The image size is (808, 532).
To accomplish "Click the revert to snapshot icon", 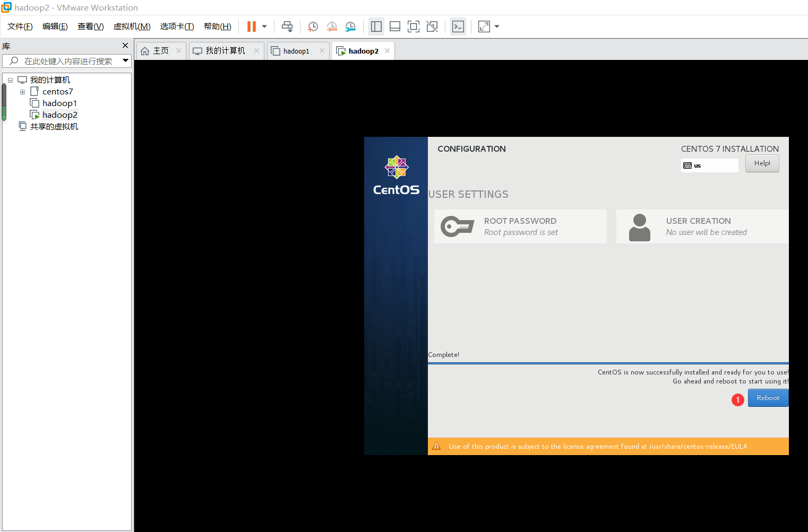I will click(332, 27).
